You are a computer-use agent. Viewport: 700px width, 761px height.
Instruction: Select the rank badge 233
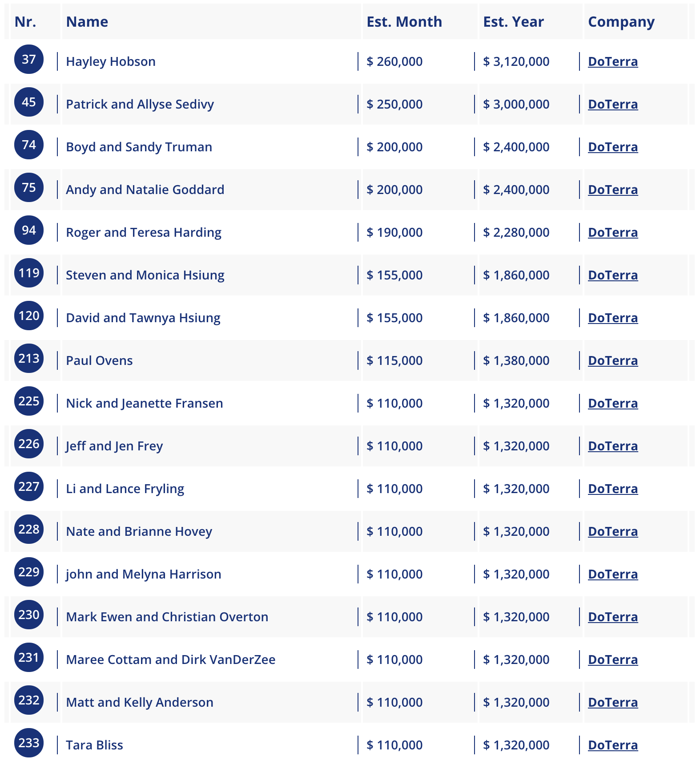pyautogui.click(x=29, y=743)
